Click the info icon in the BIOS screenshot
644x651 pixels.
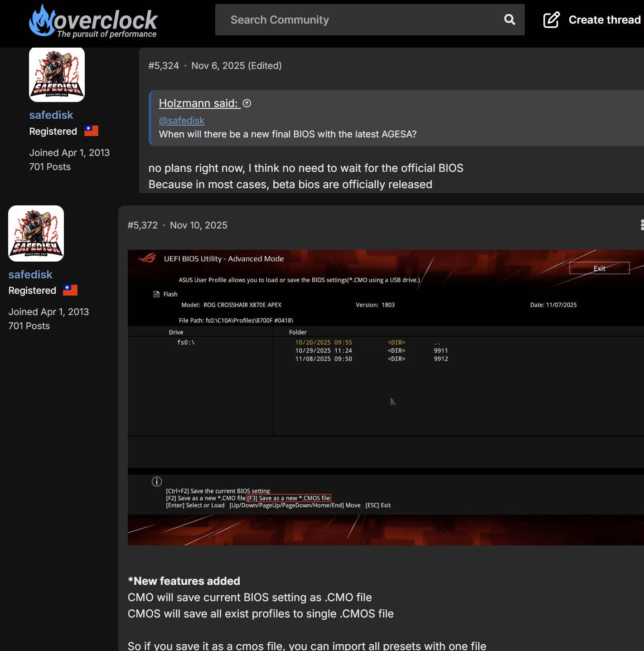157,481
